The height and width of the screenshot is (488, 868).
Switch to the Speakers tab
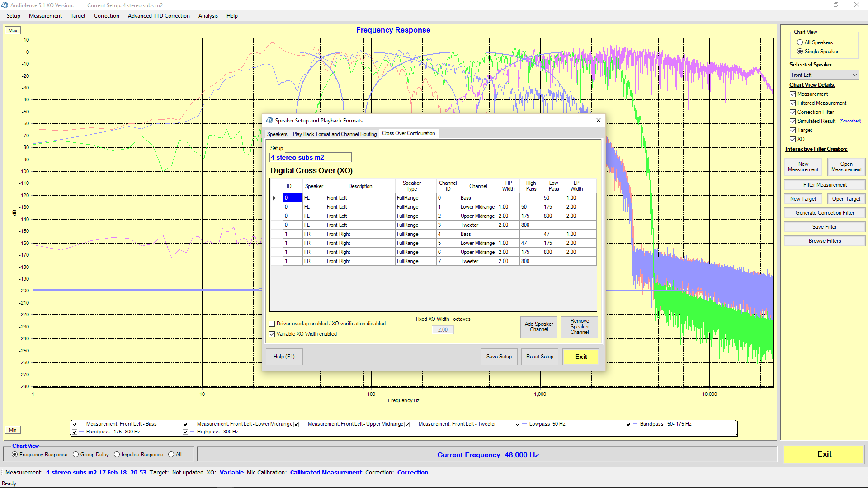[277, 134]
